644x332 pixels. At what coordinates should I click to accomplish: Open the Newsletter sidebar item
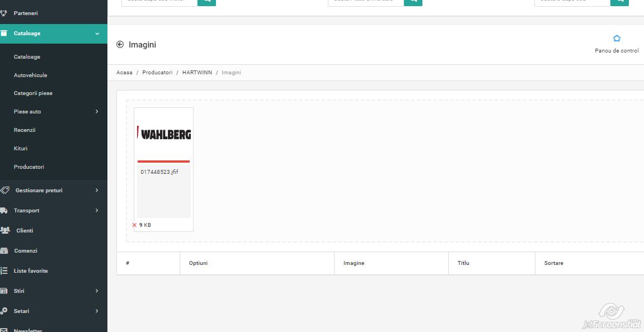(28, 330)
